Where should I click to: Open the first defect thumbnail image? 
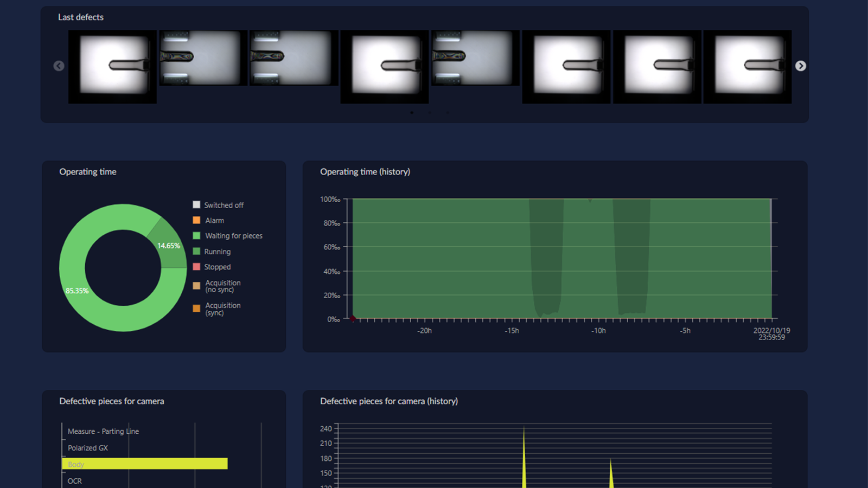tap(112, 66)
